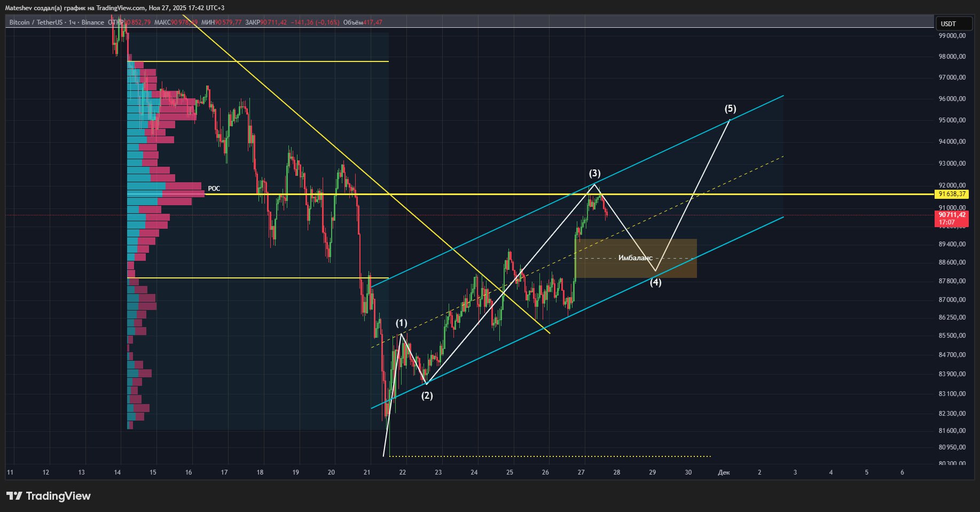Select the wave (3) marker label
Screen dimensions: 980x512
[x=594, y=173]
